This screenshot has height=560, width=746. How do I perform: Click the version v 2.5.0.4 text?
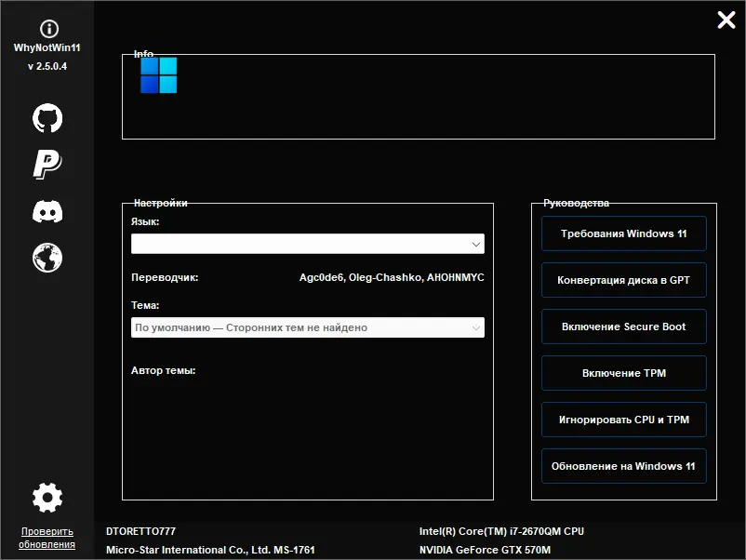click(47, 66)
